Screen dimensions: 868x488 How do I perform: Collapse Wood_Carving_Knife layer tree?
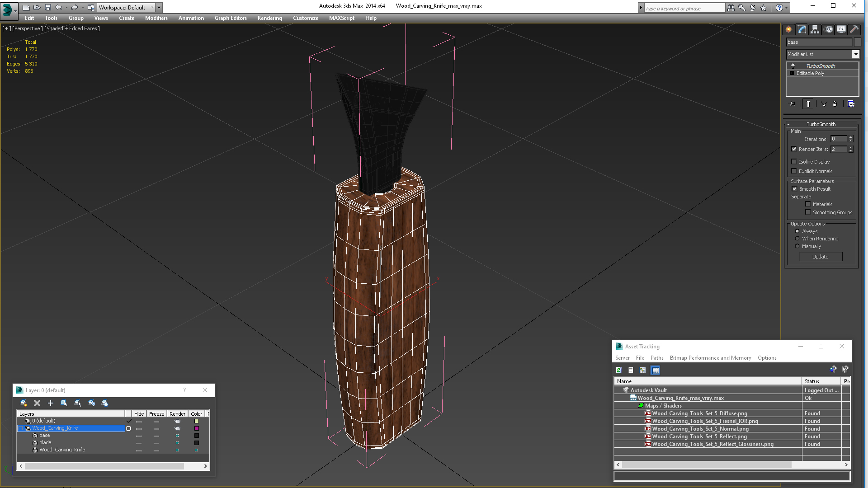click(21, 428)
